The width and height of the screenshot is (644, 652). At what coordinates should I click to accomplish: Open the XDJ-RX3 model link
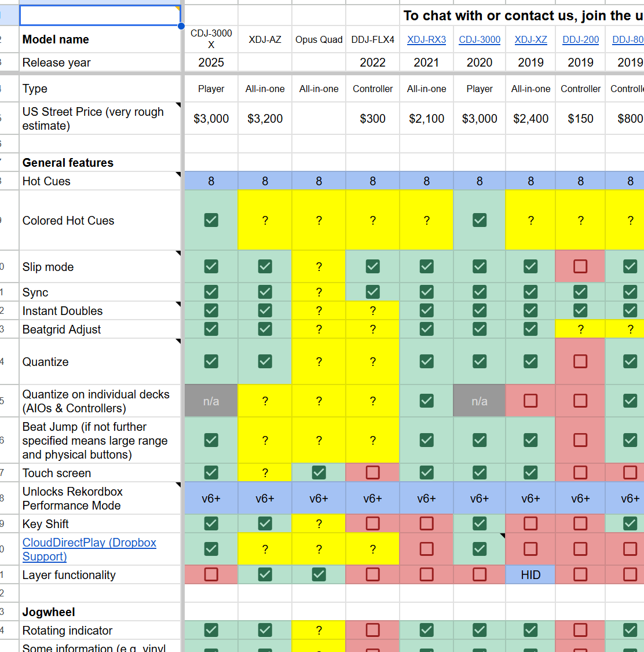pos(426,39)
